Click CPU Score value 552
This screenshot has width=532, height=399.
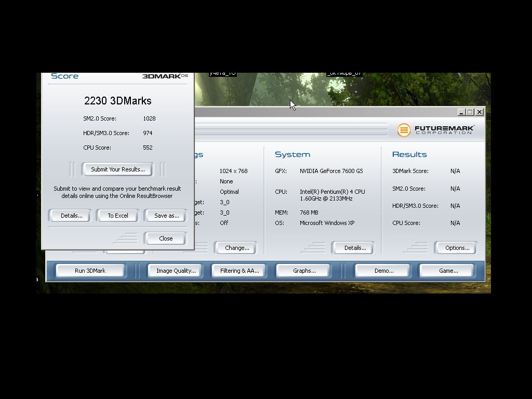tap(148, 148)
